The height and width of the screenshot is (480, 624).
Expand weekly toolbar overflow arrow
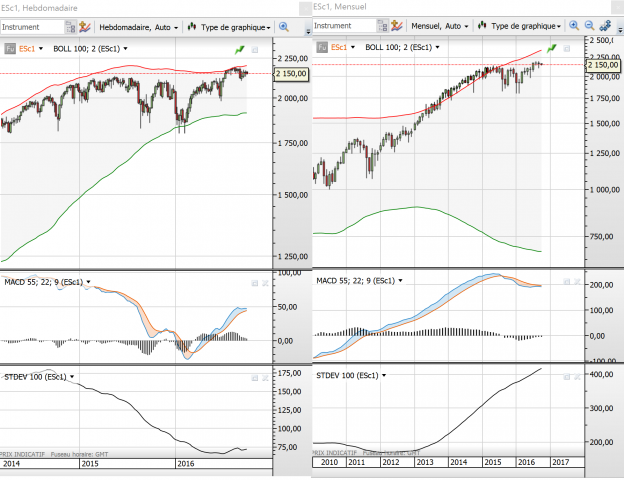pyautogui.click(x=308, y=31)
